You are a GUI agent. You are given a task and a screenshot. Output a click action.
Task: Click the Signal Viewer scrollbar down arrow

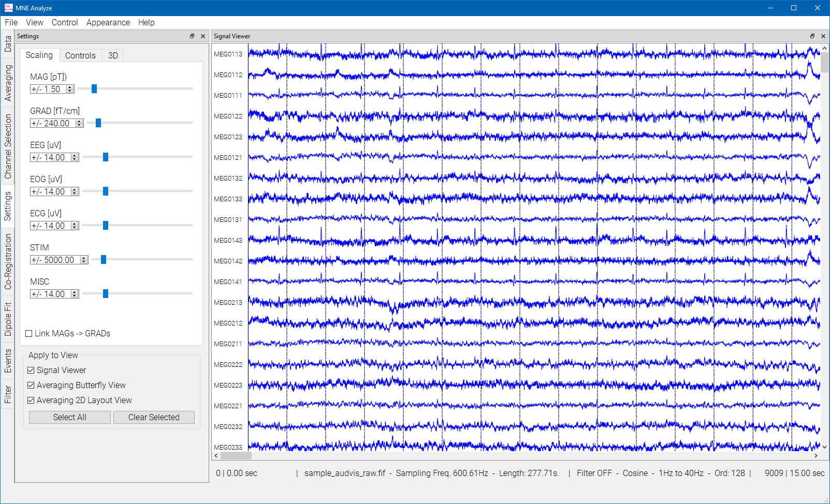pyautogui.click(x=823, y=446)
